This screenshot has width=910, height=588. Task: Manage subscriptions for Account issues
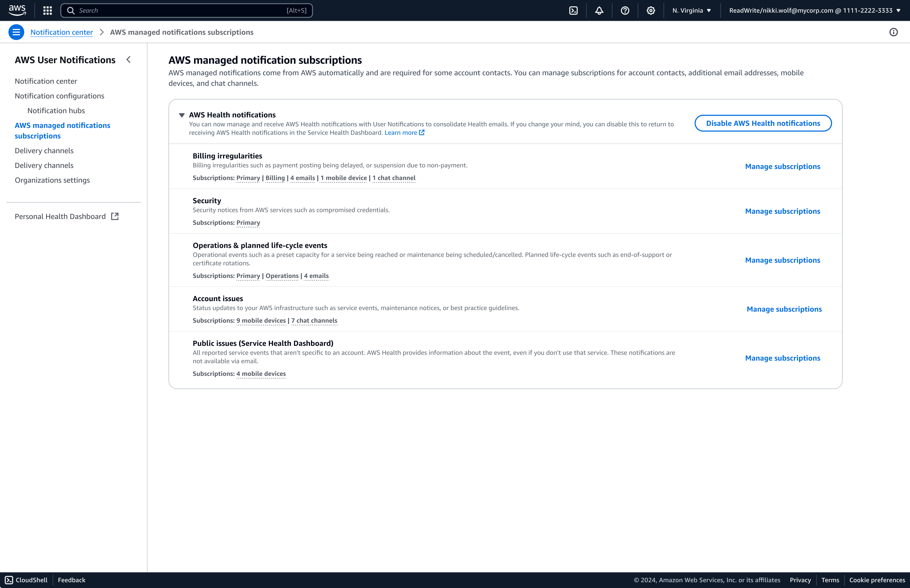pos(784,309)
